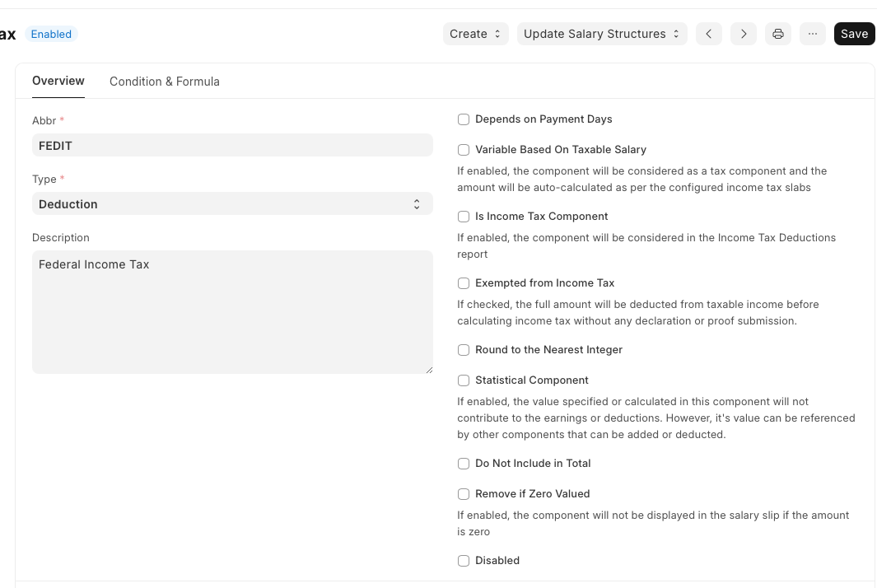This screenshot has width=877, height=588.
Task: Click the Abbr field label
Action: pos(44,121)
